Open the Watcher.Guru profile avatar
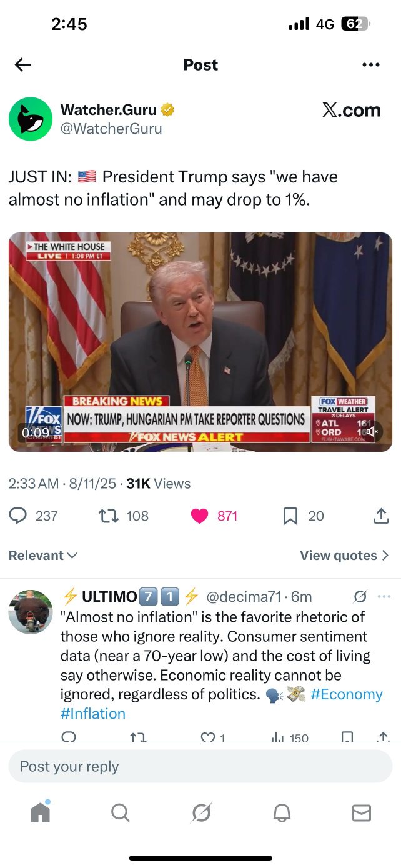This screenshot has height=868, width=401. click(x=31, y=119)
